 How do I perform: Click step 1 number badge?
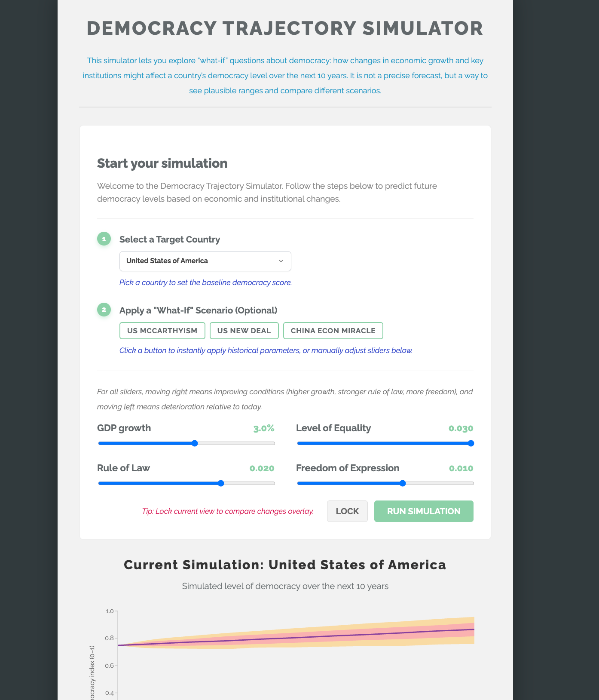pos(104,239)
